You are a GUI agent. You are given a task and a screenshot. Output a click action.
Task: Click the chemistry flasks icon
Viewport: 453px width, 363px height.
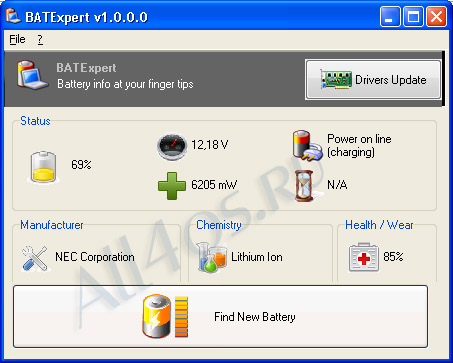(x=211, y=257)
